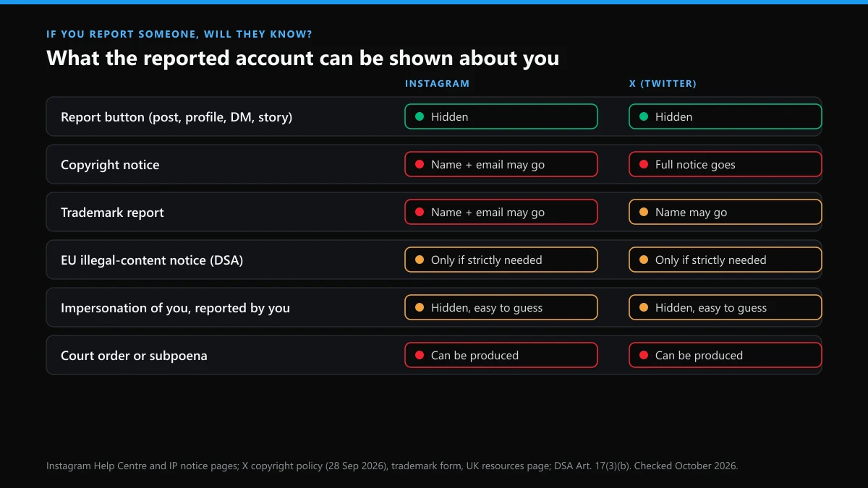Screen dimensions: 868x488
Task: Click X 'Hidden' pill in Report button row
Action: point(726,116)
